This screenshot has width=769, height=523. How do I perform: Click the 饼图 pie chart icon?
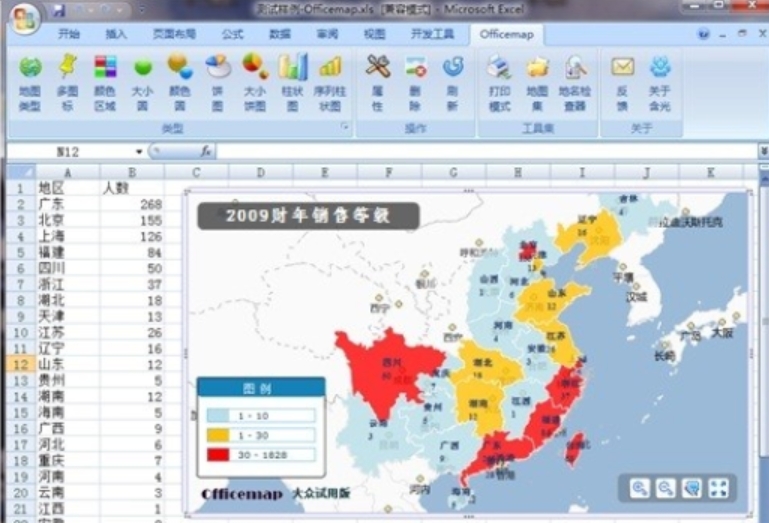point(217,79)
